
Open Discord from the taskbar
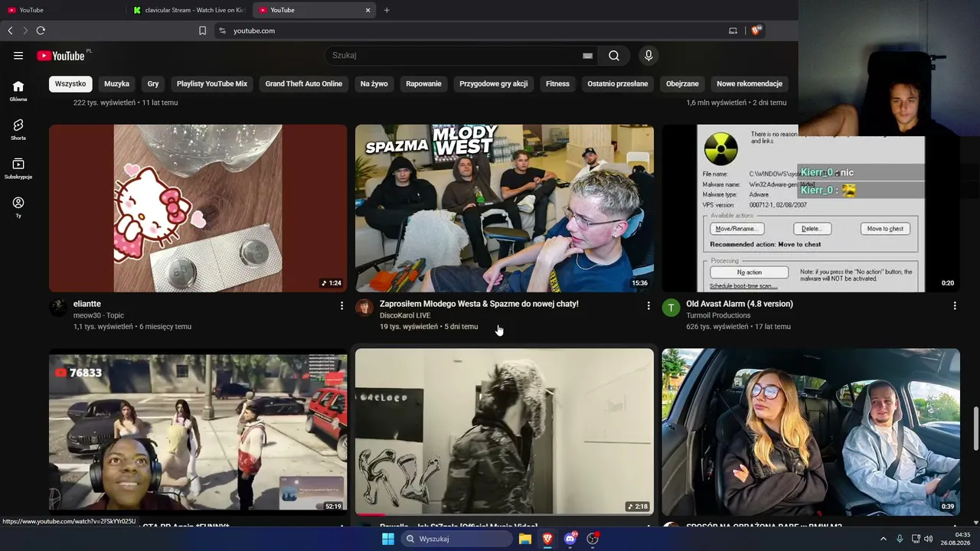click(x=570, y=539)
